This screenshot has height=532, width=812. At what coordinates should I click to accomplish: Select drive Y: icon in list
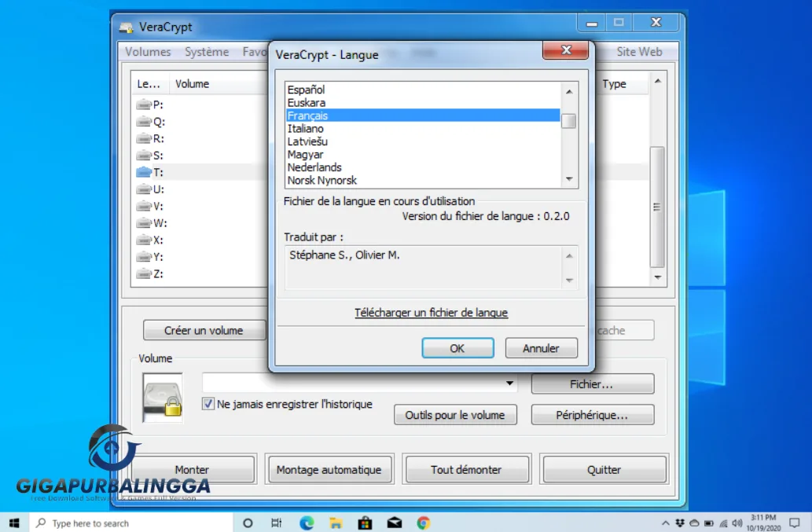pos(144,257)
